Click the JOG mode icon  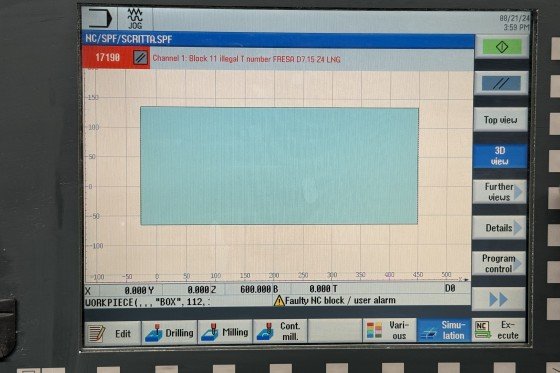coord(135,19)
